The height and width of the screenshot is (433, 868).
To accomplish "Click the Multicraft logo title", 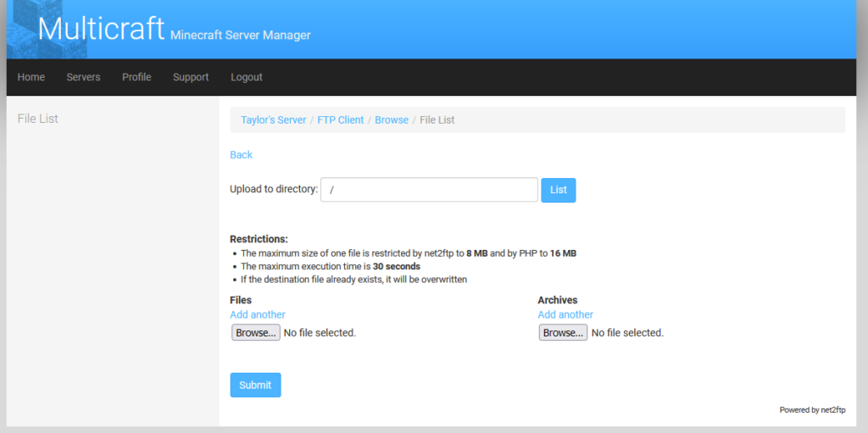I will 102,28.
